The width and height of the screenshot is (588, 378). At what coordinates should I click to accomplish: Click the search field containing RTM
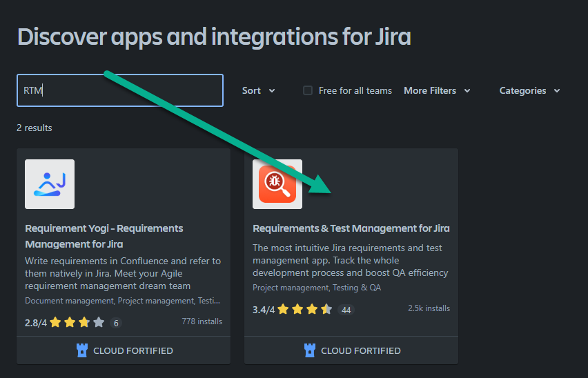click(x=120, y=90)
